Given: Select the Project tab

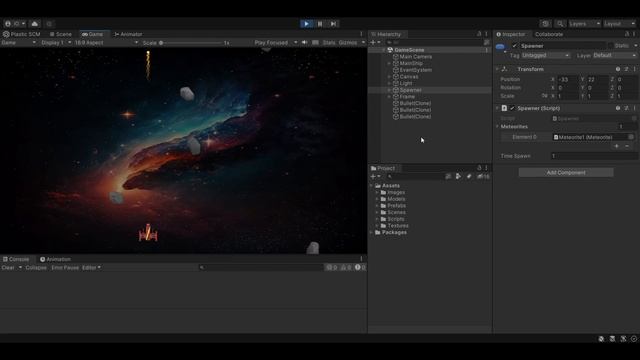Looking at the screenshot, I should point(383,168).
